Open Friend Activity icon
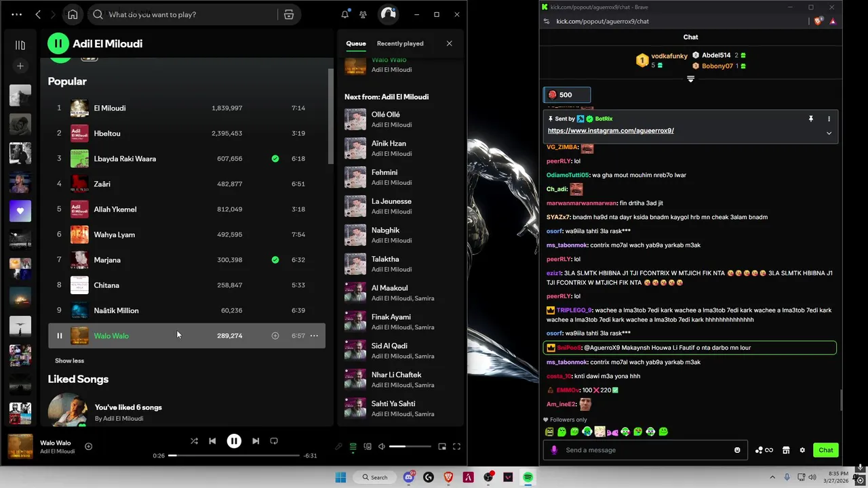Screen dimensions: 868x488 click(x=363, y=14)
